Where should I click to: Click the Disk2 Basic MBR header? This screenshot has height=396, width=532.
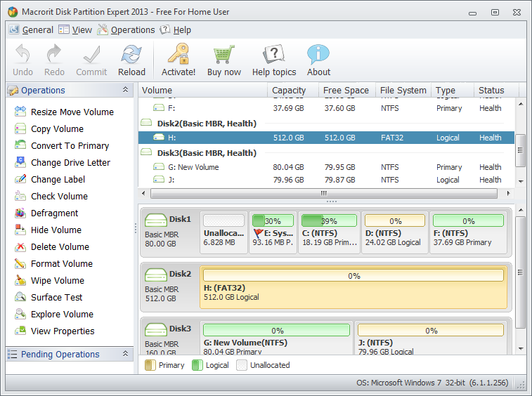[169, 287]
